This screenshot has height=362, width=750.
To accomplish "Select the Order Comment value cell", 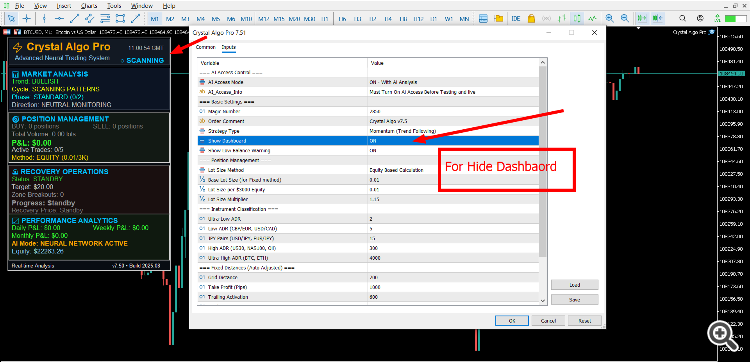I will coord(453,121).
